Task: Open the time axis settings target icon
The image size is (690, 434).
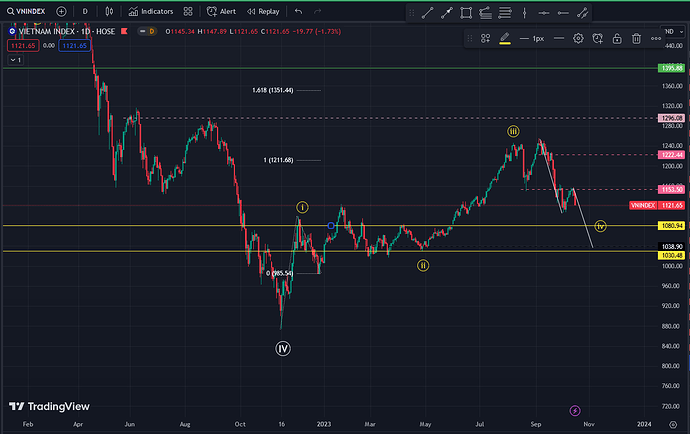Action: pos(673,425)
